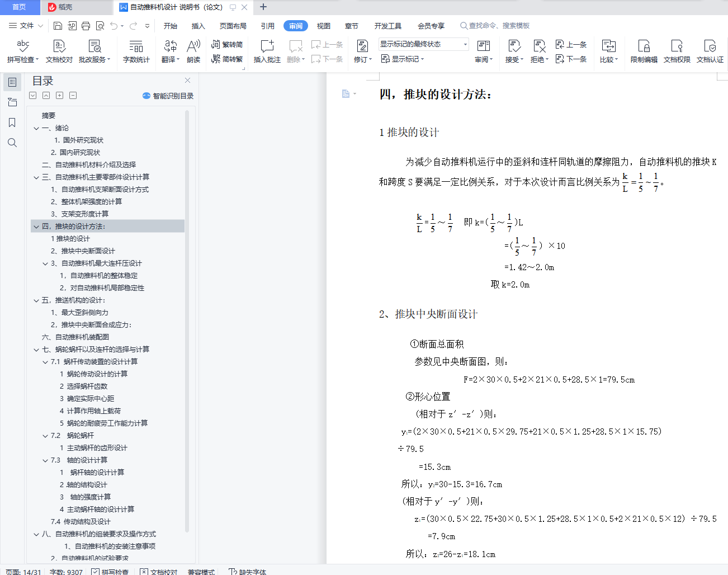Convert text with 简转繁
Screen dimensions: 728x575
point(227,59)
